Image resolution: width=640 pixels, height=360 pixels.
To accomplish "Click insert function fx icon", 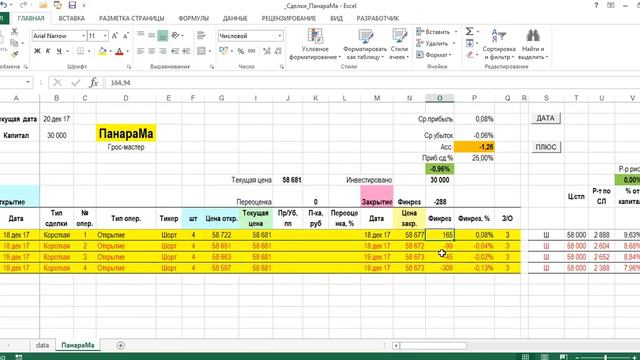I will pyautogui.click(x=93, y=82).
